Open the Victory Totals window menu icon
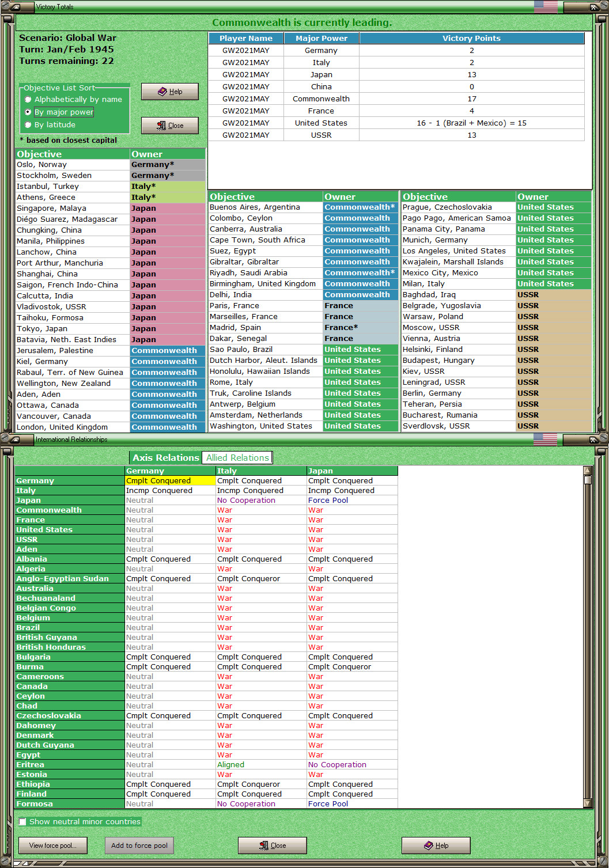This screenshot has width=609, height=868. pyautogui.click(x=15, y=7)
